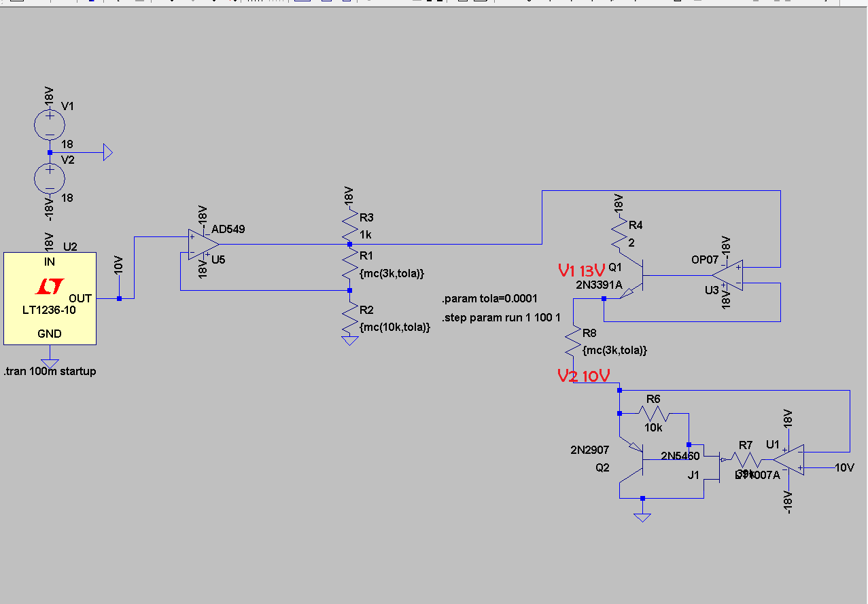Viewport: 868px width, 604px height.
Task: Click the '2' value of R4
Action: tap(631, 243)
